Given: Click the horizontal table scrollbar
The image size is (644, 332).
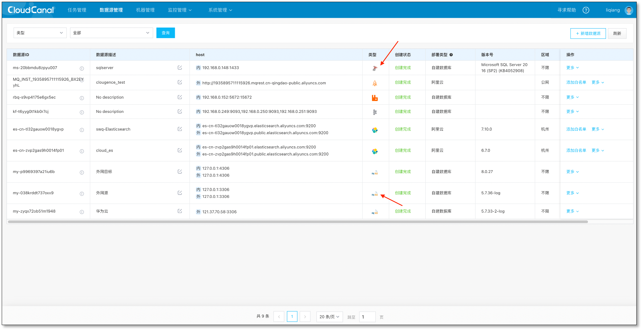Looking at the screenshot, I should coord(298,222).
